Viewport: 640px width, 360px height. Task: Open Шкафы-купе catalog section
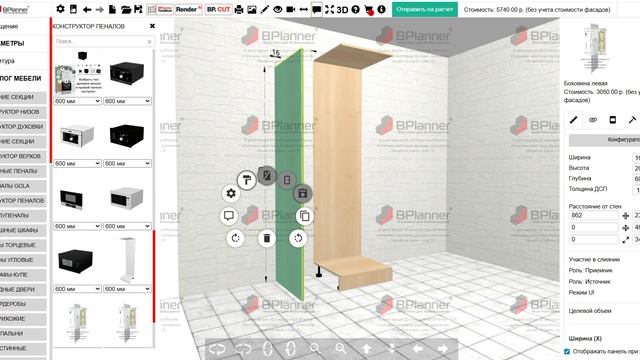23,275
